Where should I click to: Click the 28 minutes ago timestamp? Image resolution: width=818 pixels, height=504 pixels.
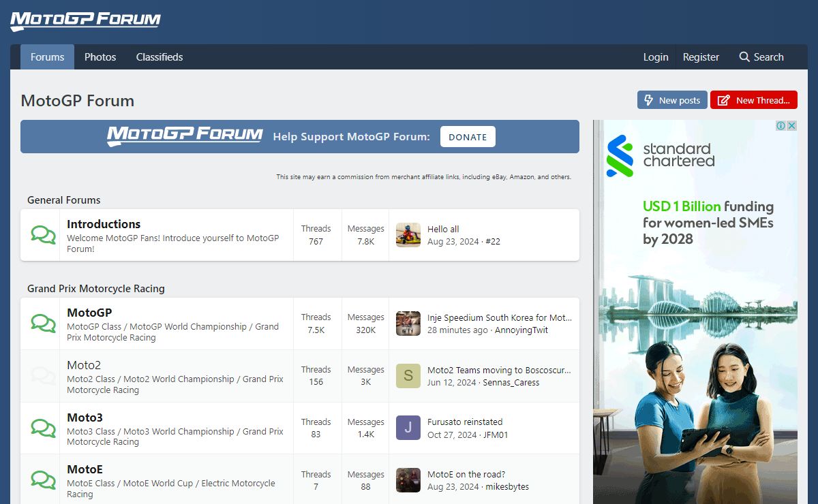(x=457, y=330)
